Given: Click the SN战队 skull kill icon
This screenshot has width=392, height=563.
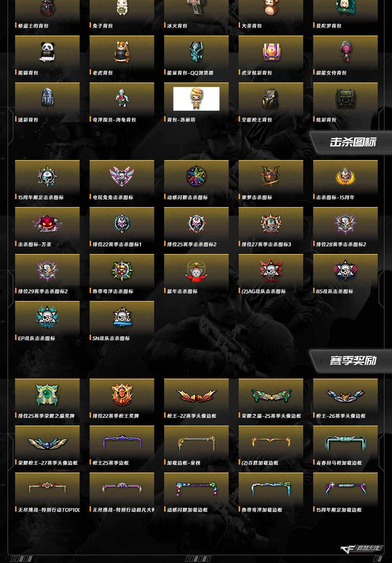Looking at the screenshot, I should pos(122,317).
